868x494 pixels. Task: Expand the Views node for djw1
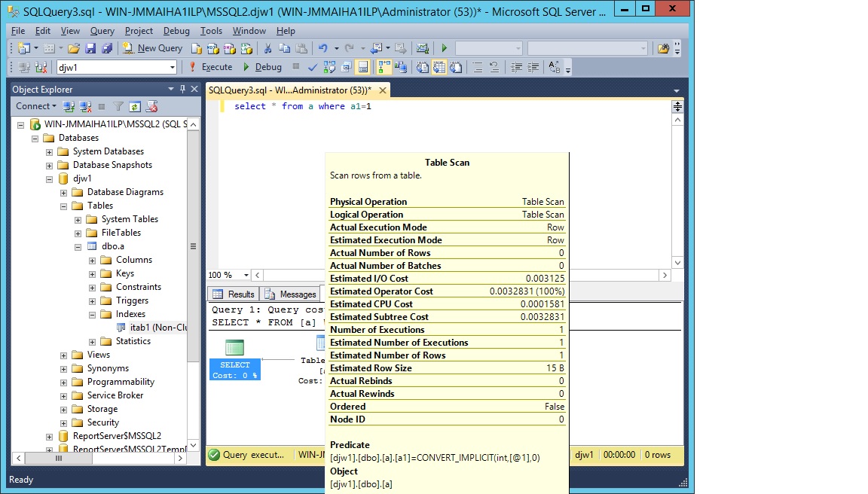tap(63, 354)
